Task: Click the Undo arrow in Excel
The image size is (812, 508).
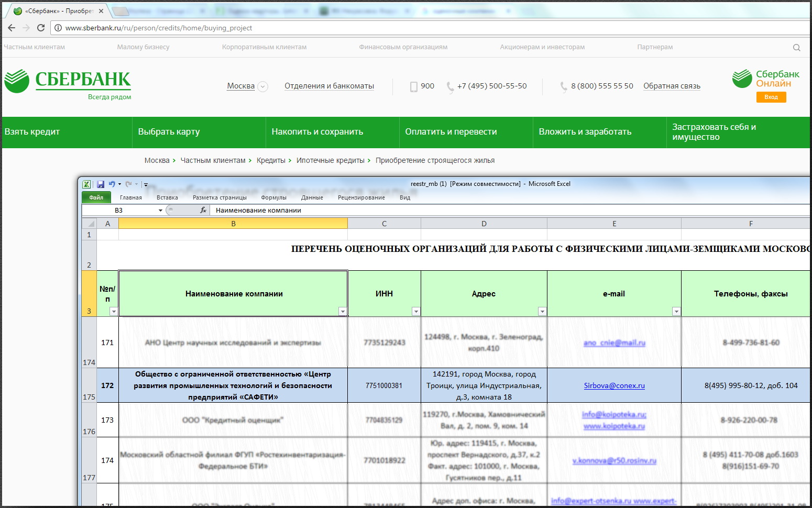Action: coord(112,184)
